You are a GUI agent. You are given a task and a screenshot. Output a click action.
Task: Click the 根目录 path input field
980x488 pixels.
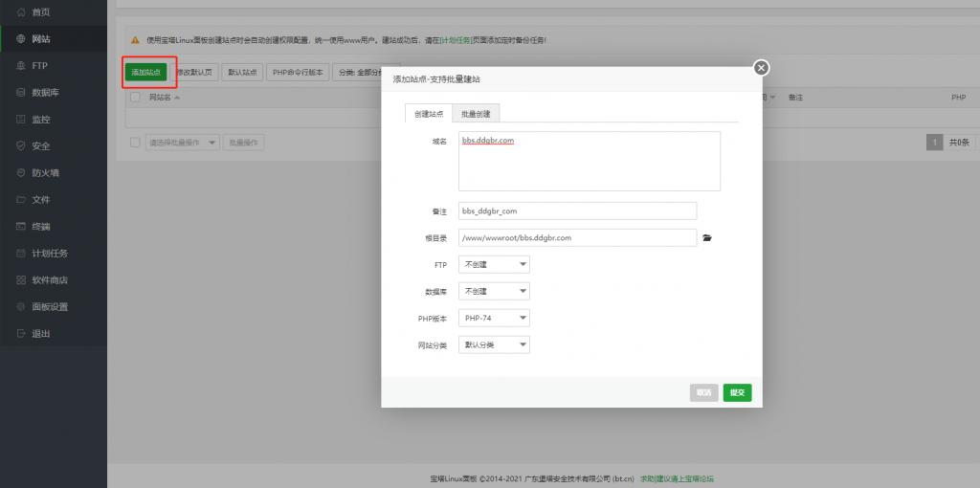(x=577, y=237)
